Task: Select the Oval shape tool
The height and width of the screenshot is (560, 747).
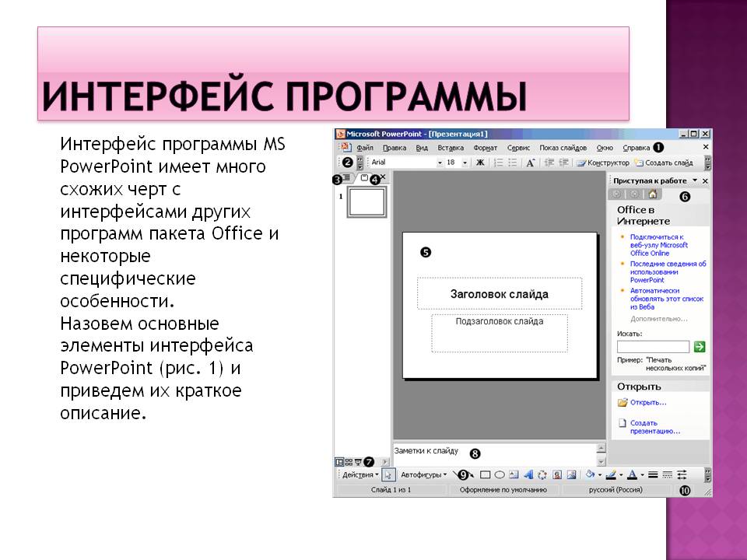Action: pyautogui.click(x=500, y=474)
